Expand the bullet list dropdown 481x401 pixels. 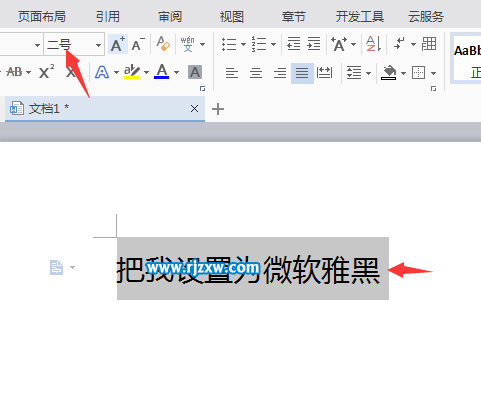[x=243, y=44]
